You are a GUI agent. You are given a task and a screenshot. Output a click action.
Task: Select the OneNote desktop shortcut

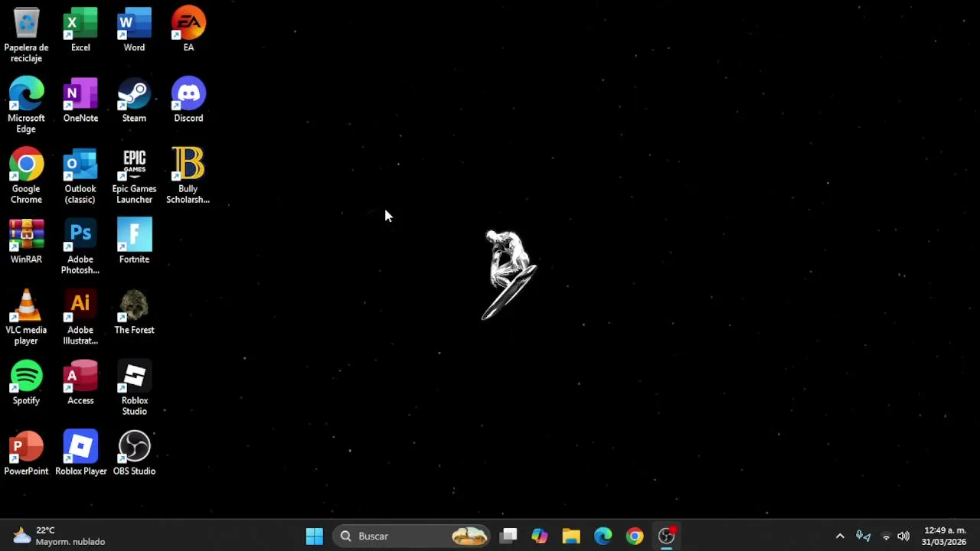click(x=80, y=100)
